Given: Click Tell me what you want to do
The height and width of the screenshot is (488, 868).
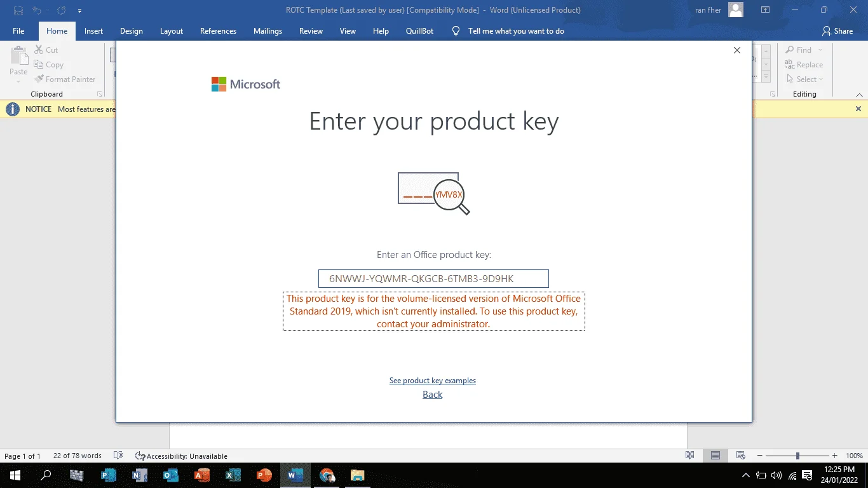Looking at the screenshot, I should click(516, 31).
